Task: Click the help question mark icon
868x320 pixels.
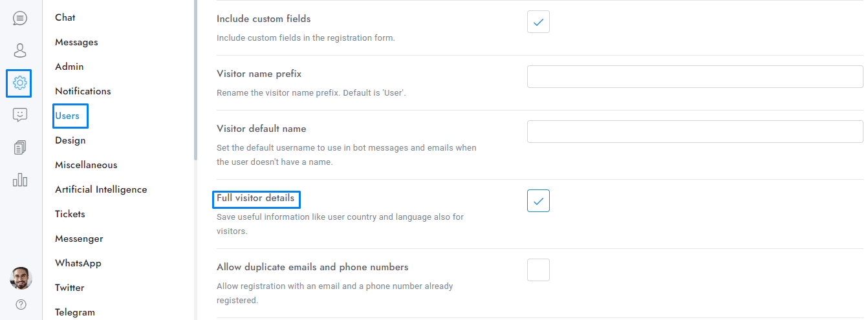Action: 21,304
